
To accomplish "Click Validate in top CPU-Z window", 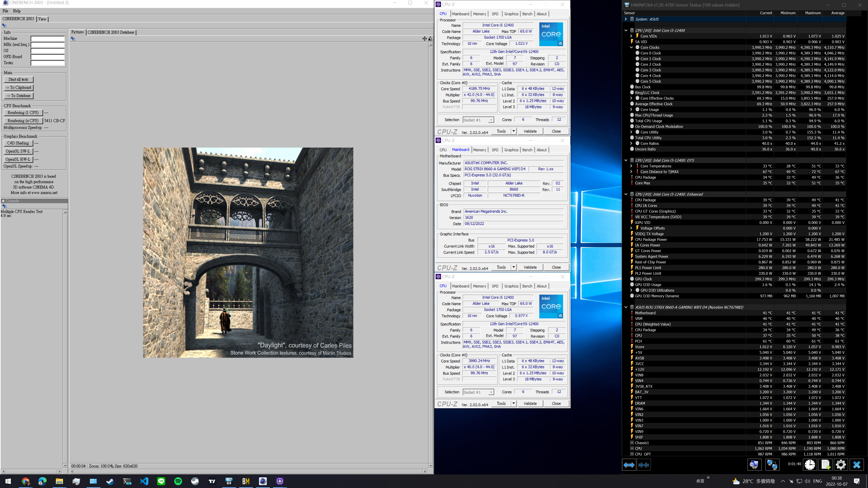I will pyautogui.click(x=530, y=131).
